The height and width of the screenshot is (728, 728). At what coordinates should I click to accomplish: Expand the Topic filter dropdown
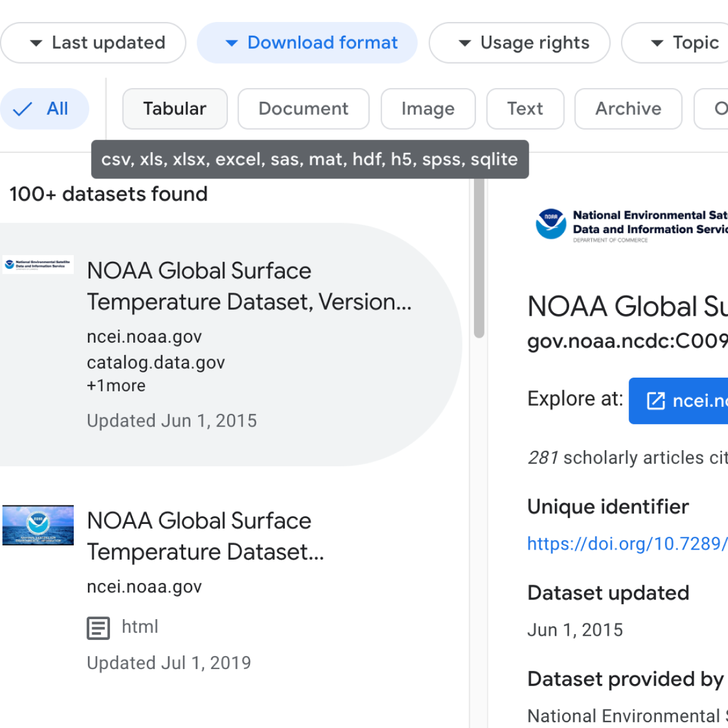point(675,43)
